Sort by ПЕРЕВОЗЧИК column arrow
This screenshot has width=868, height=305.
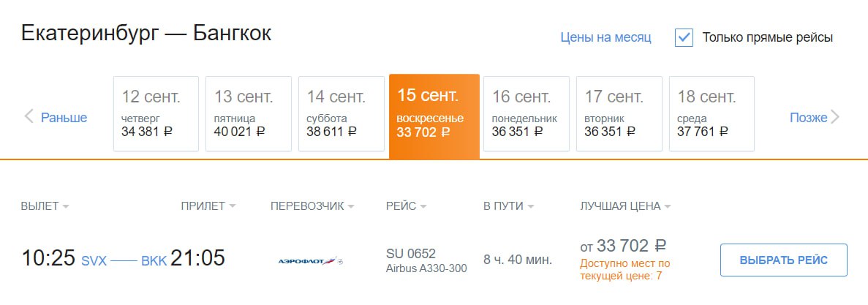351,207
